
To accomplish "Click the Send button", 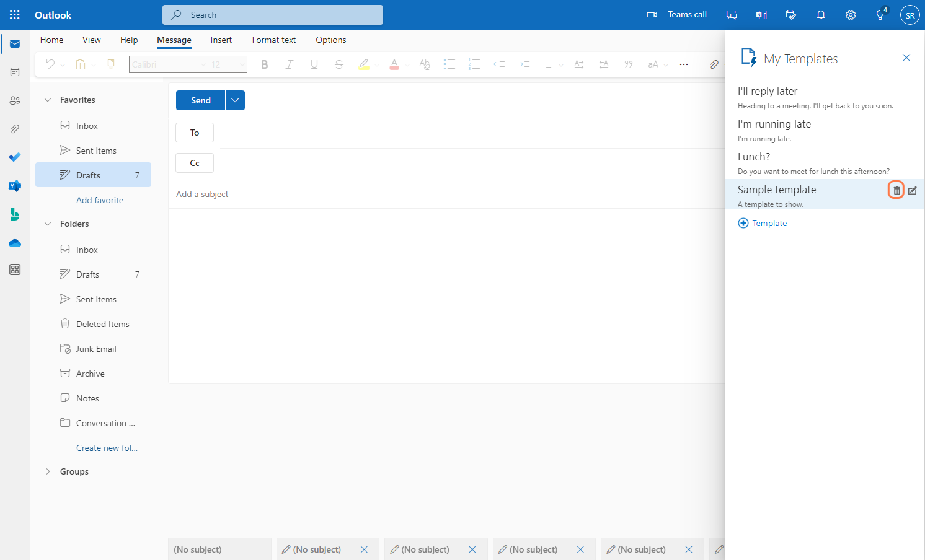I will pos(201,100).
